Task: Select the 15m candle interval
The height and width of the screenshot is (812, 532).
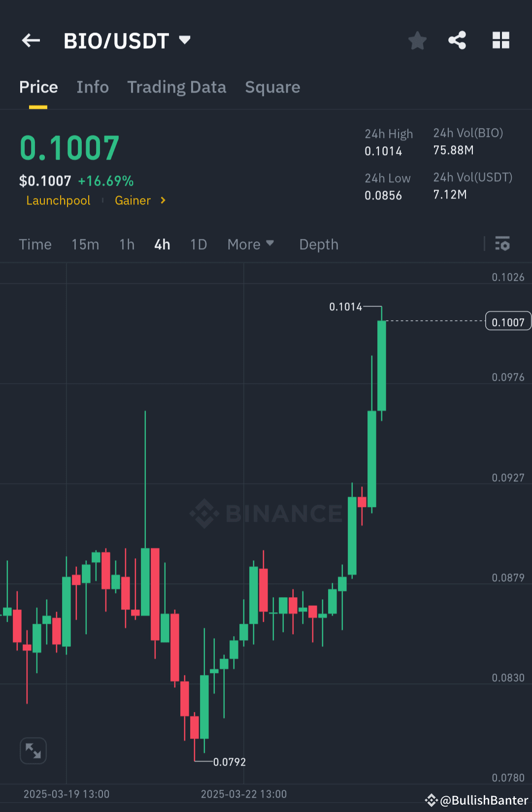Action: [x=85, y=244]
